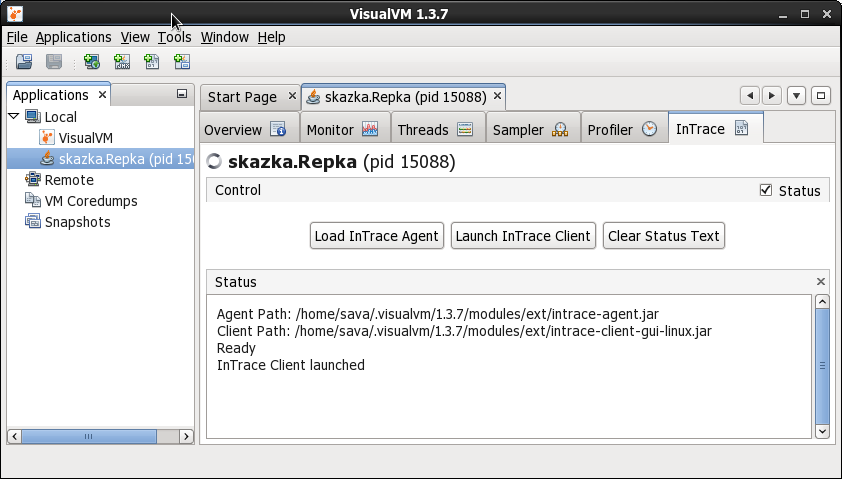Select the Local node in the tree
Screen dimensions: 842x479
[60, 117]
